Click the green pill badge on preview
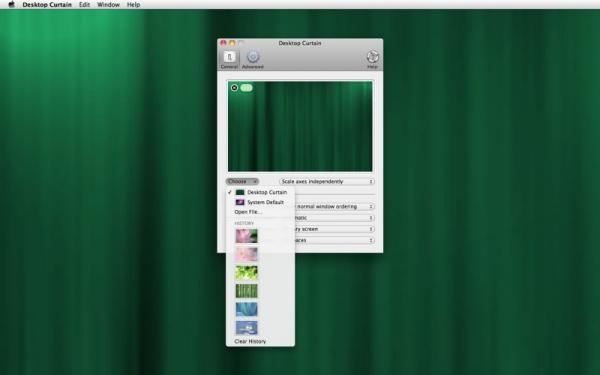Image resolution: width=600 pixels, height=375 pixels. coord(247,88)
